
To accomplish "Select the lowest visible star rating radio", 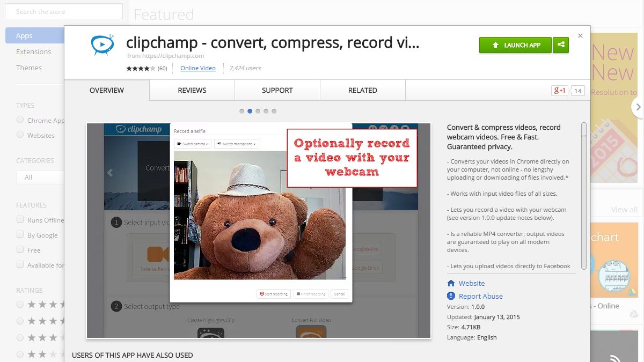I will (x=20, y=354).
